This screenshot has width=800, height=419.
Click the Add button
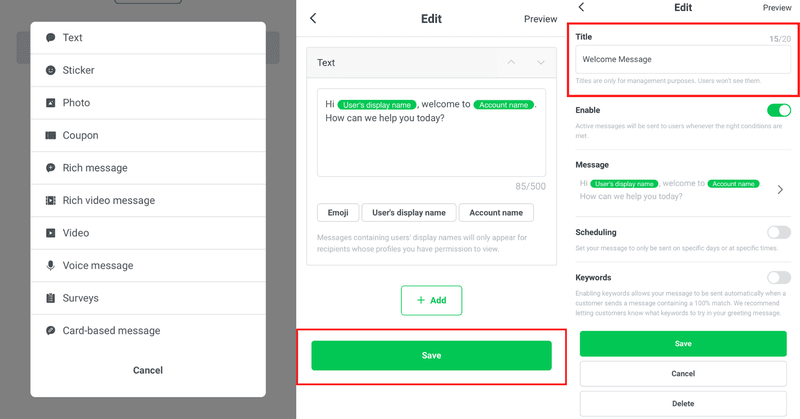click(x=431, y=300)
